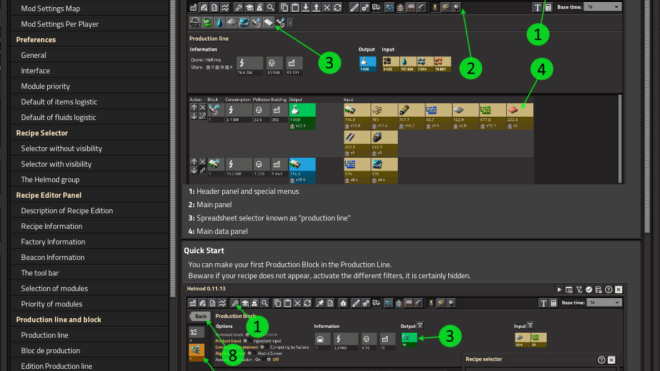Click the Back button in Production block image

click(x=200, y=316)
